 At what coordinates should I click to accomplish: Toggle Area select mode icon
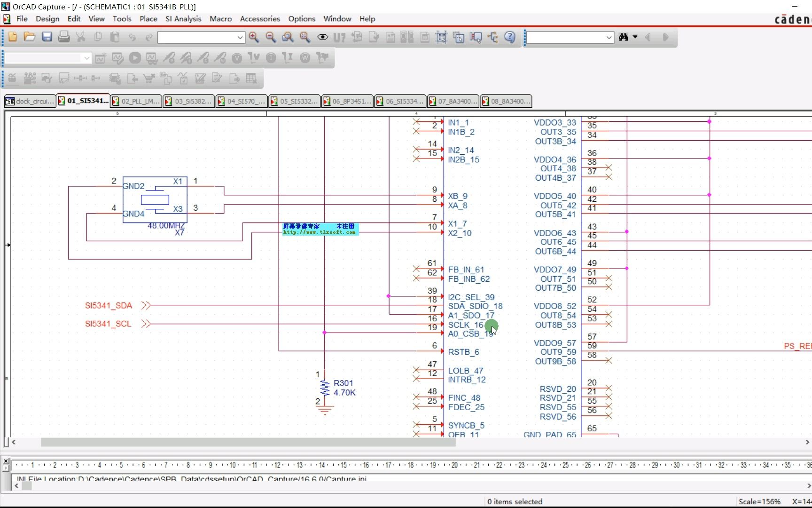pyautogui.click(x=459, y=37)
